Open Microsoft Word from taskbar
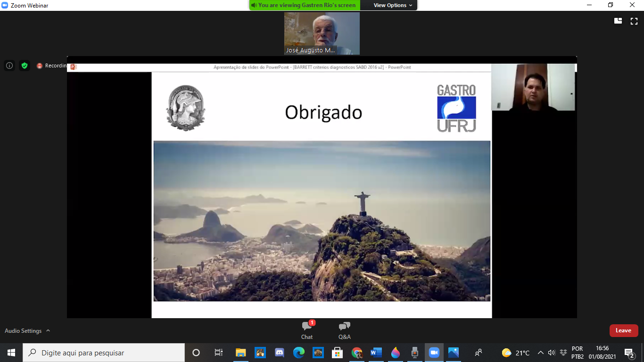 [376, 353]
